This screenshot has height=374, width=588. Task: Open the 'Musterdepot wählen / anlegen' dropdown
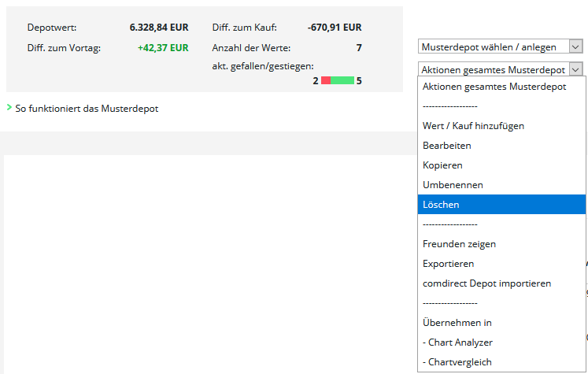click(501, 47)
